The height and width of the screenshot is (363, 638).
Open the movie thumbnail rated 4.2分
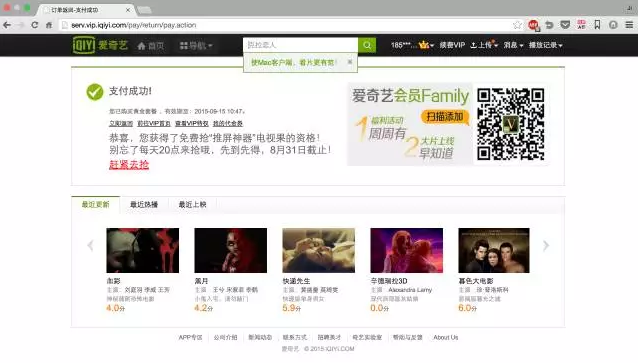[231, 250]
